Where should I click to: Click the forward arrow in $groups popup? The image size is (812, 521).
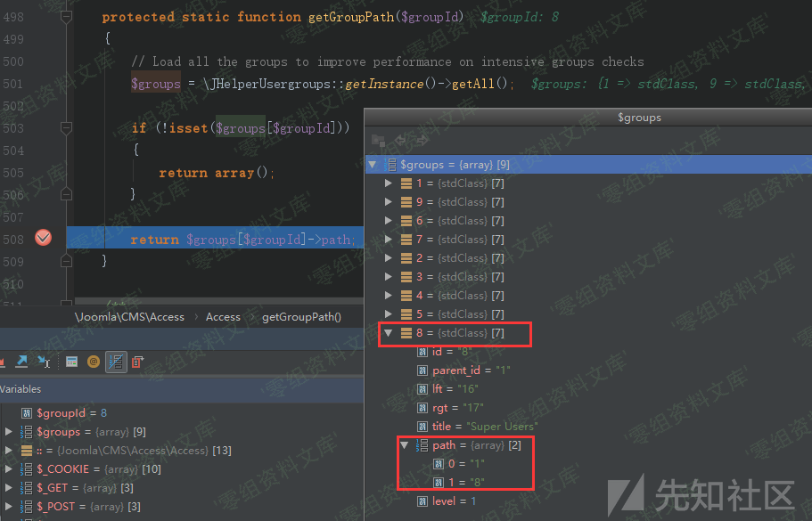point(422,141)
